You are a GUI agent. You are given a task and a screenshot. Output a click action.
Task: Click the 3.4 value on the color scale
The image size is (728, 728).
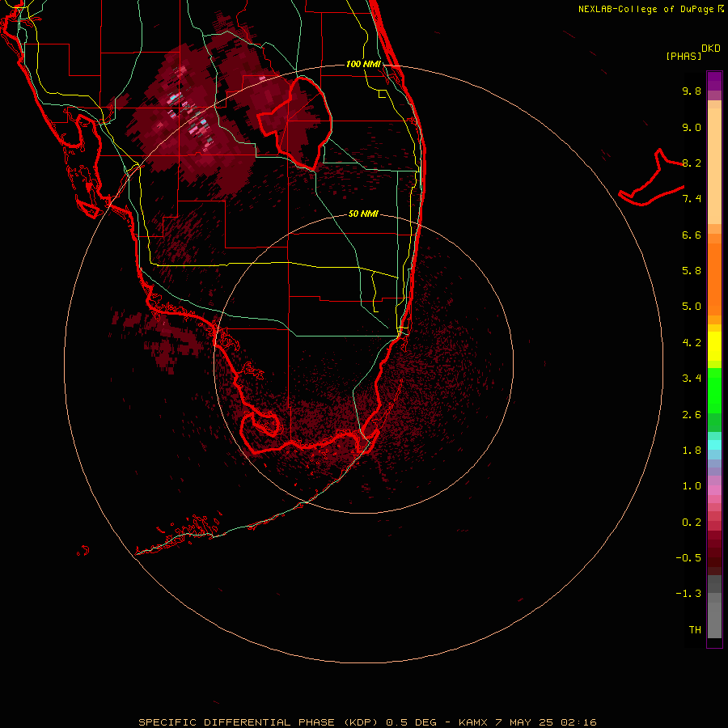692,379
